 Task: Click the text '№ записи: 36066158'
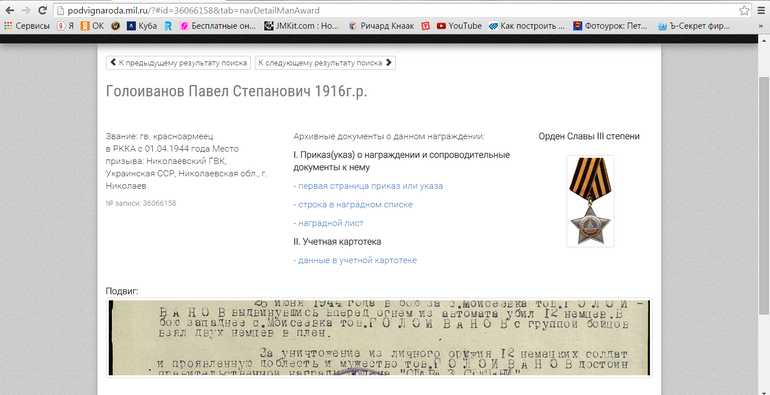click(x=141, y=203)
